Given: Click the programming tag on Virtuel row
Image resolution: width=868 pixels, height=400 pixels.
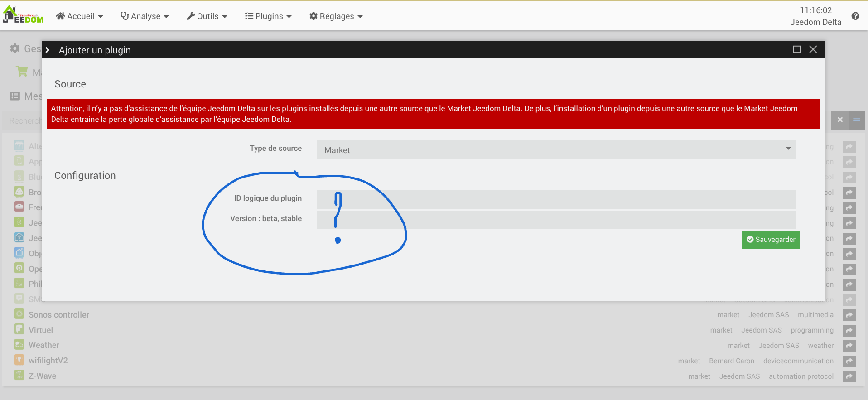Looking at the screenshot, I should pos(812,330).
